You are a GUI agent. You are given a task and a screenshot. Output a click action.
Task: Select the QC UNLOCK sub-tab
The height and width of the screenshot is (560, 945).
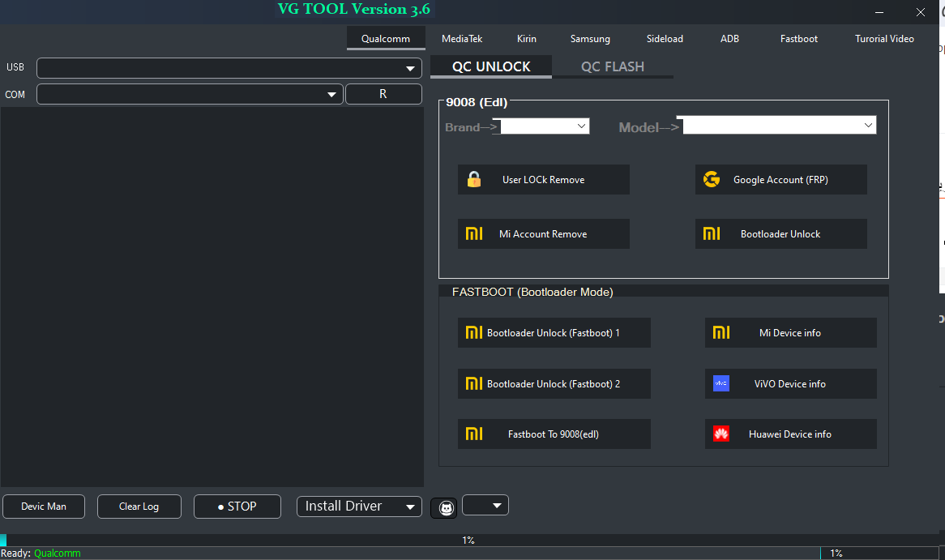[491, 66]
